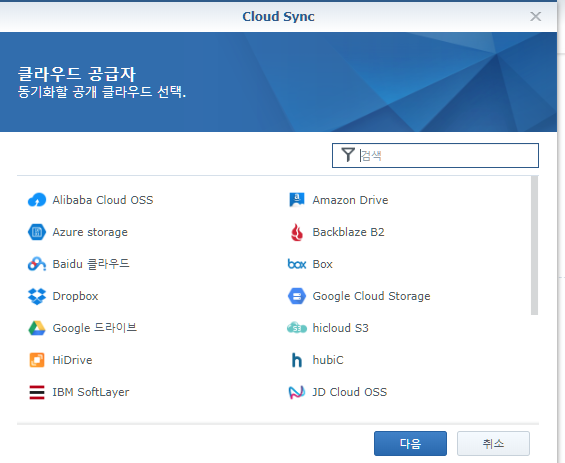
Task: Select the hubiC h icon
Action: coord(297,360)
